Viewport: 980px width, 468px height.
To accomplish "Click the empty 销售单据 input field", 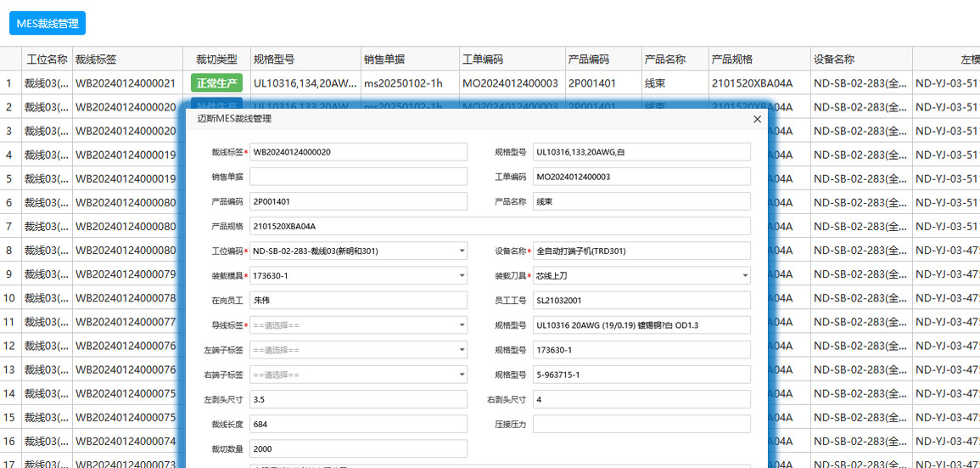I will click(358, 177).
